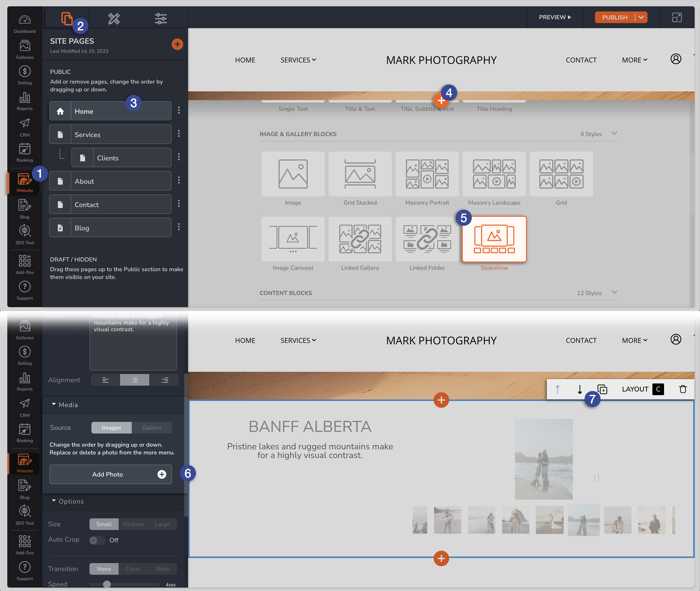Add a new page with the orange plus
Image resolution: width=700 pixels, height=591 pixels.
177,44
